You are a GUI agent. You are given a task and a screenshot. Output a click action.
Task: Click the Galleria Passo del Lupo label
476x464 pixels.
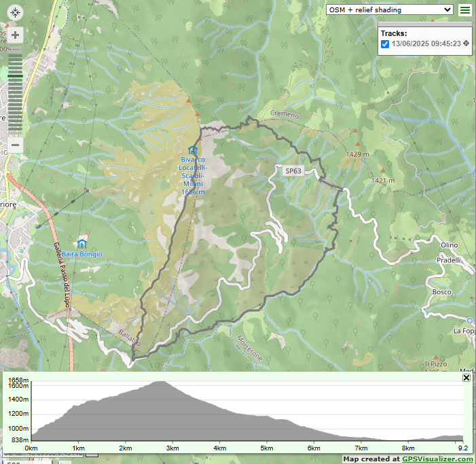pyautogui.click(x=62, y=275)
